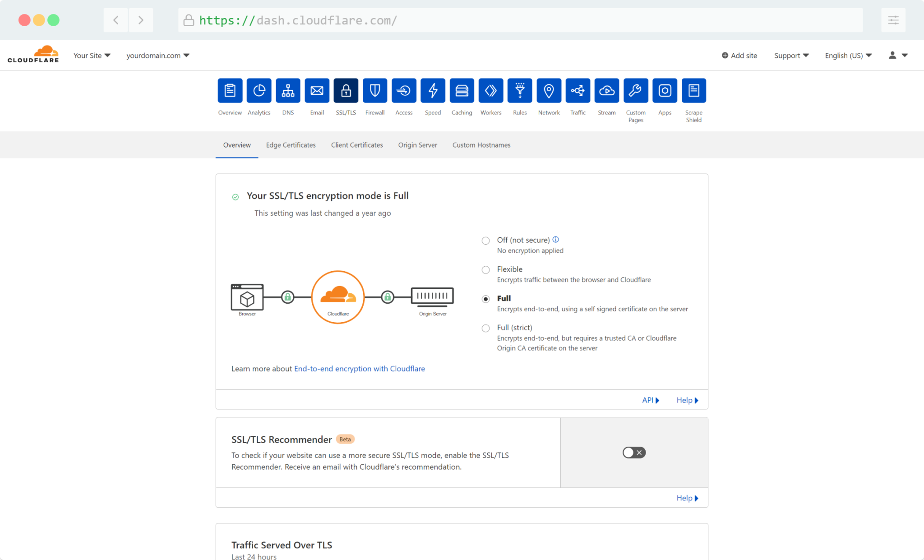
Task: Open the Apps icon
Action: click(x=665, y=91)
